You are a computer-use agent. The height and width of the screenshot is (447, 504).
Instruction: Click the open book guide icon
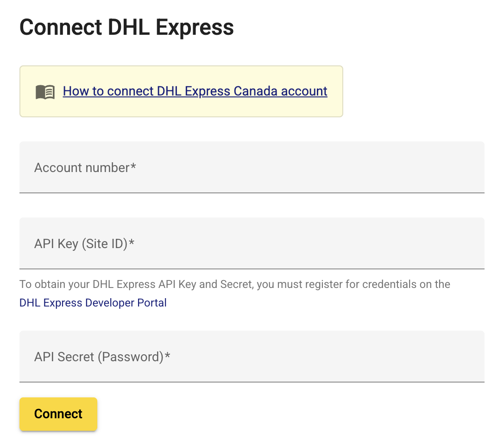pyautogui.click(x=45, y=92)
